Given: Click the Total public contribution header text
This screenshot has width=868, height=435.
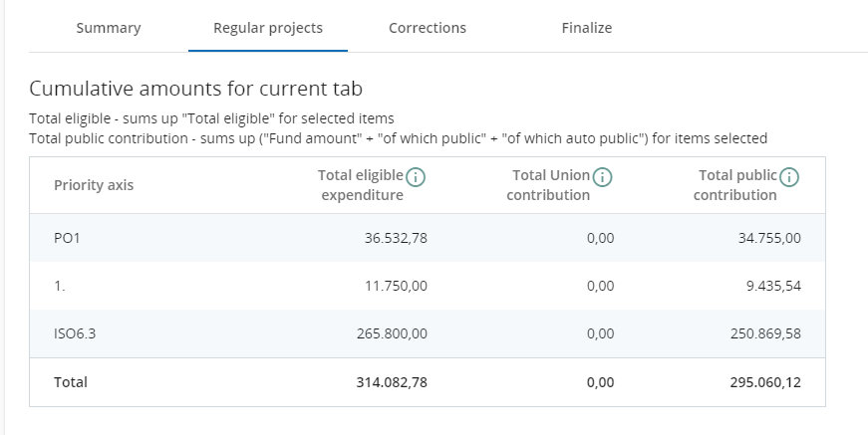Looking at the screenshot, I should (x=736, y=185).
